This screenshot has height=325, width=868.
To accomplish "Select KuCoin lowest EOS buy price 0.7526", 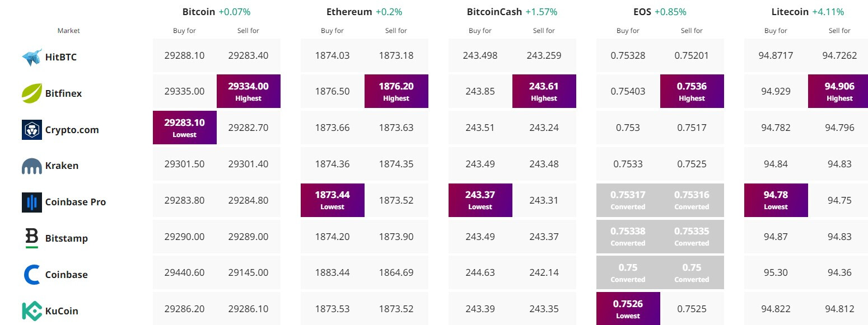I will click(628, 309).
